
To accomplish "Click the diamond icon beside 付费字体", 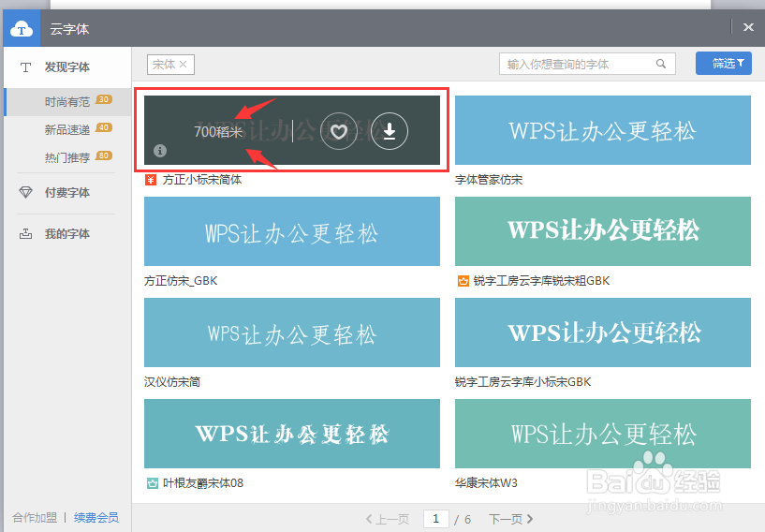I will coord(26,192).
